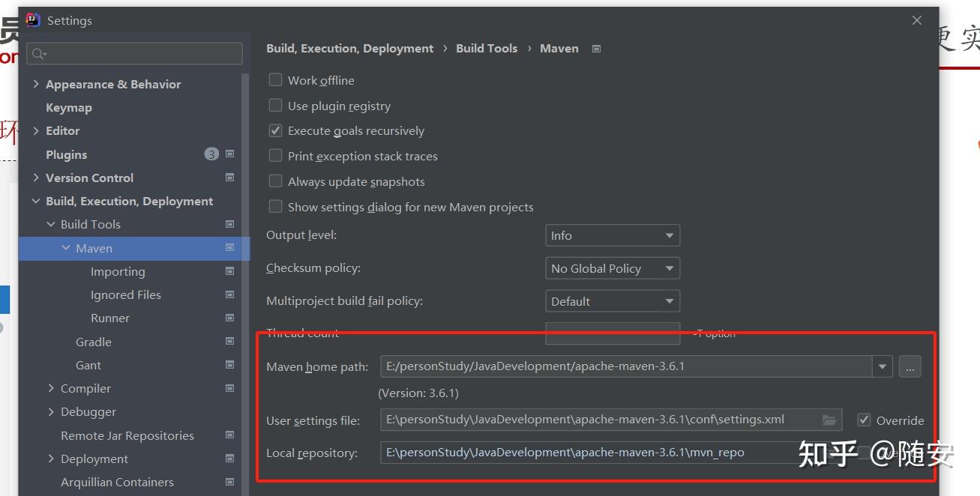
Task: Open the Runner settings page
Action: (x=110, y=318)
